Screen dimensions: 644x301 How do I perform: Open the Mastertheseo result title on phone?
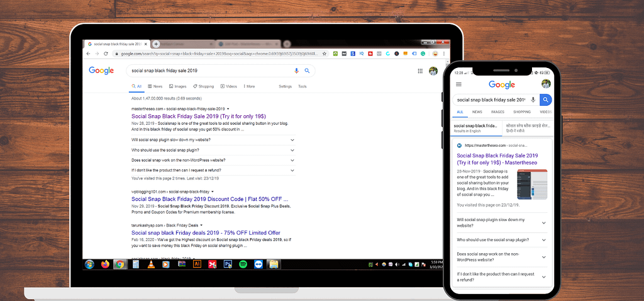coord(497,159)
